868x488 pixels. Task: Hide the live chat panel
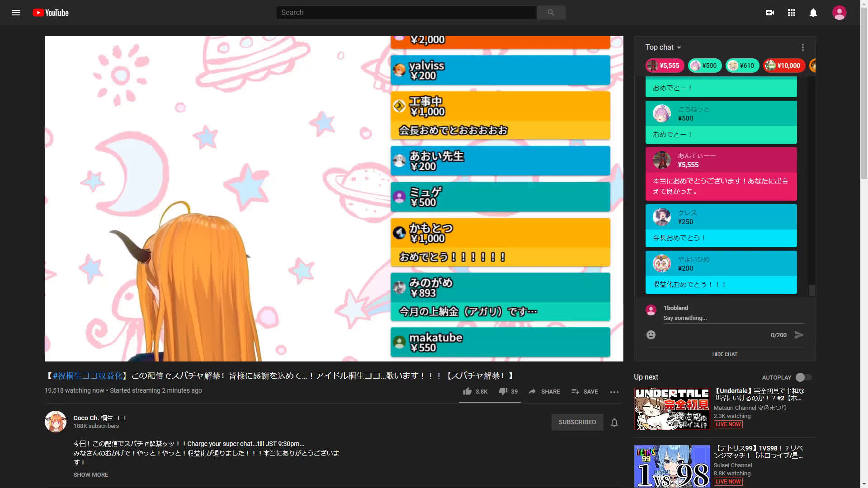click(x=725, y=354)
